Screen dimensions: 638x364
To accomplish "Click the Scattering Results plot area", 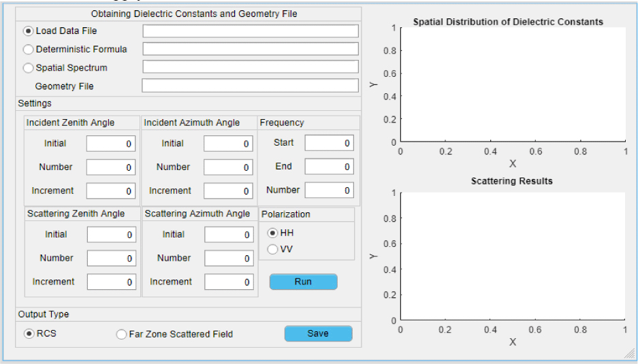I will click(x=512, y=256).
